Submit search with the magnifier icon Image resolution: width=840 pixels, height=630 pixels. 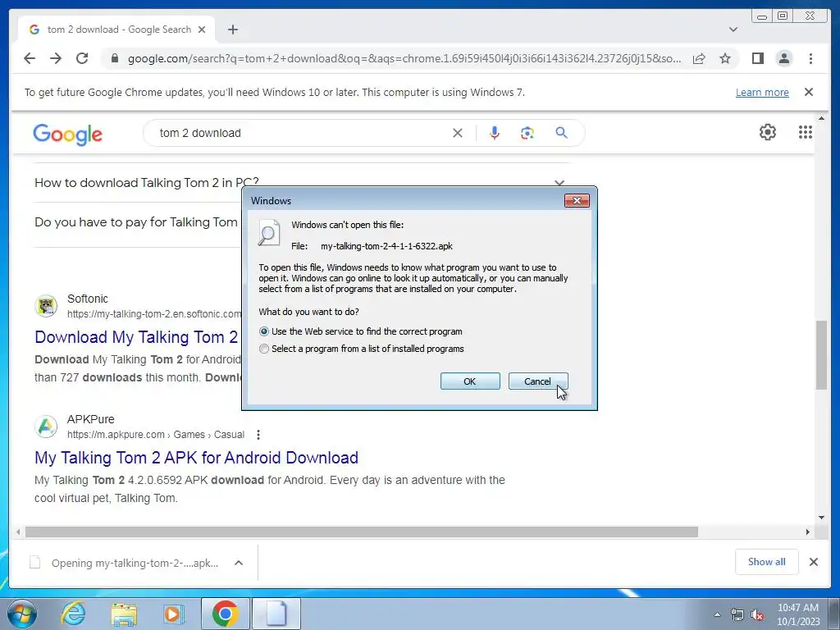[561, 133]
